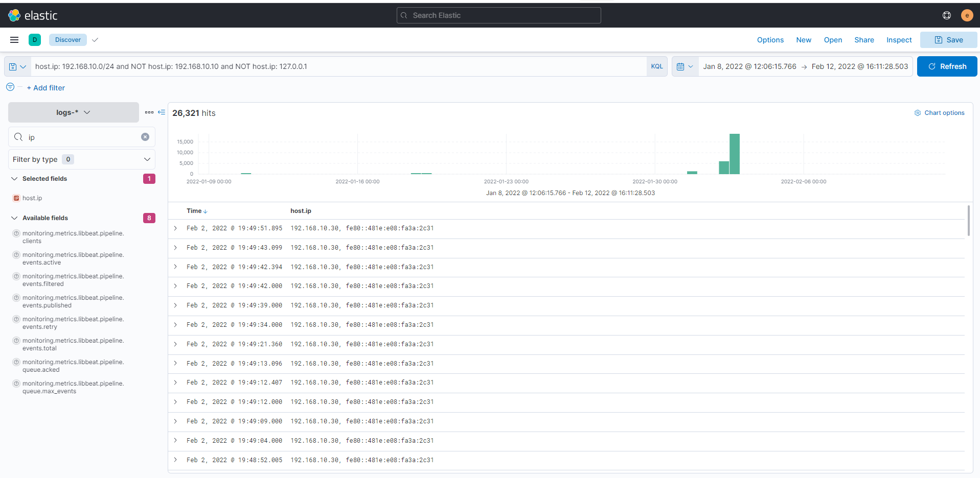The width and height of the screenshot is (980, 478).
Task: Open the calendar quick date menu
Action: tap(685, 67)
